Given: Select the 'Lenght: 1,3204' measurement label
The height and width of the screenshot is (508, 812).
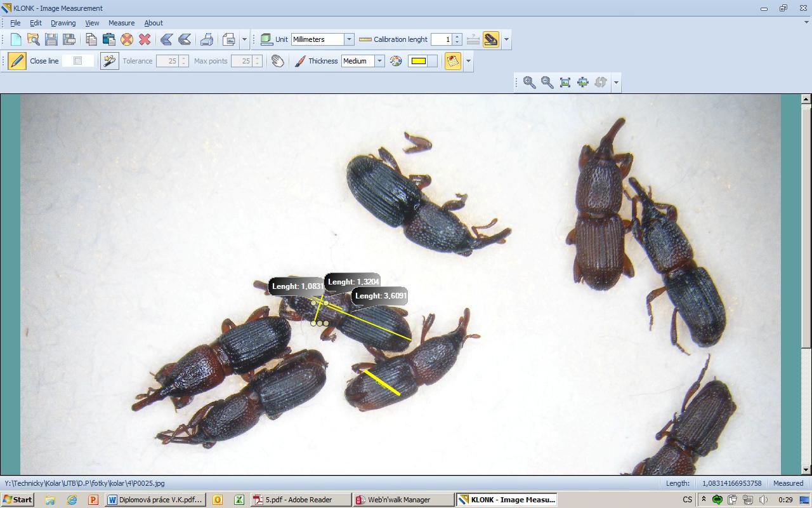Looking at the screenshot, I should [x=353, y=281].
